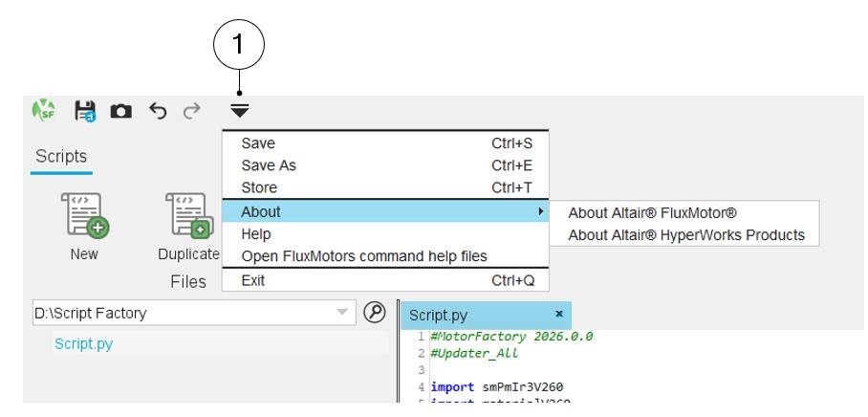The width and height of the screenshot is (868, 417).
Task: Close the Script.py editor tab
Action: tap(559, 314)
